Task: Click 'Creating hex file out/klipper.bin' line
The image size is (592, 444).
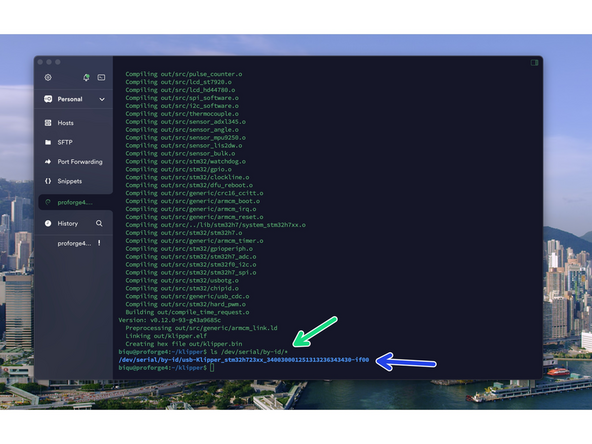Action: [184, 344]
